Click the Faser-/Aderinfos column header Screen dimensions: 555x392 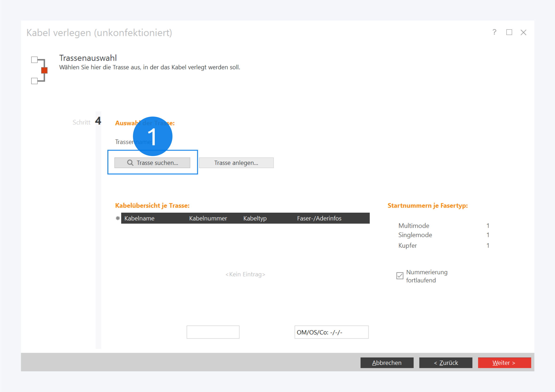point(319,218)
